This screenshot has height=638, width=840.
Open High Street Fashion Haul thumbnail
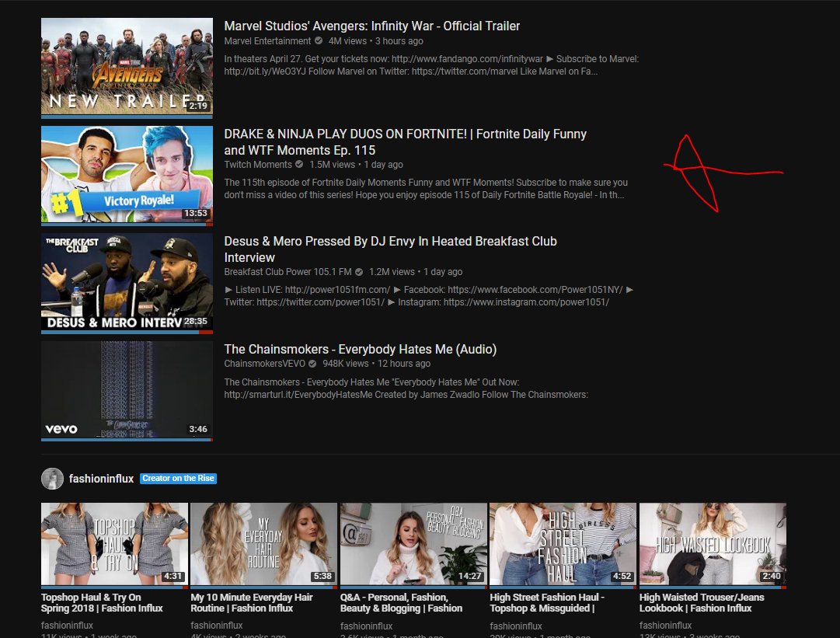pos(563,544)
